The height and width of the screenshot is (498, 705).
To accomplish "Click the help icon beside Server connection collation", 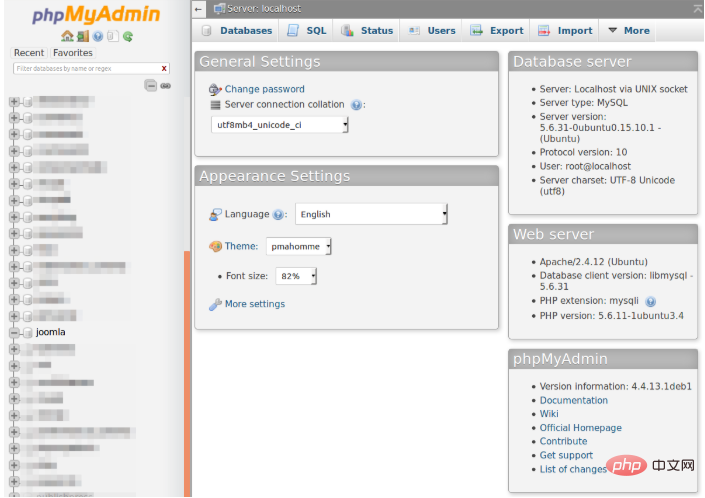I will point(356,105).
